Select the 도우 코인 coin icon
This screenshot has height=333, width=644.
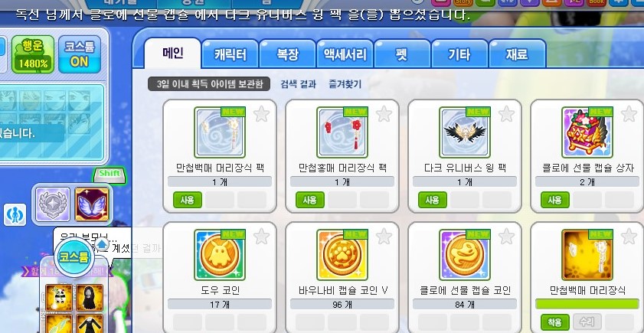click(x=219, y=255)
